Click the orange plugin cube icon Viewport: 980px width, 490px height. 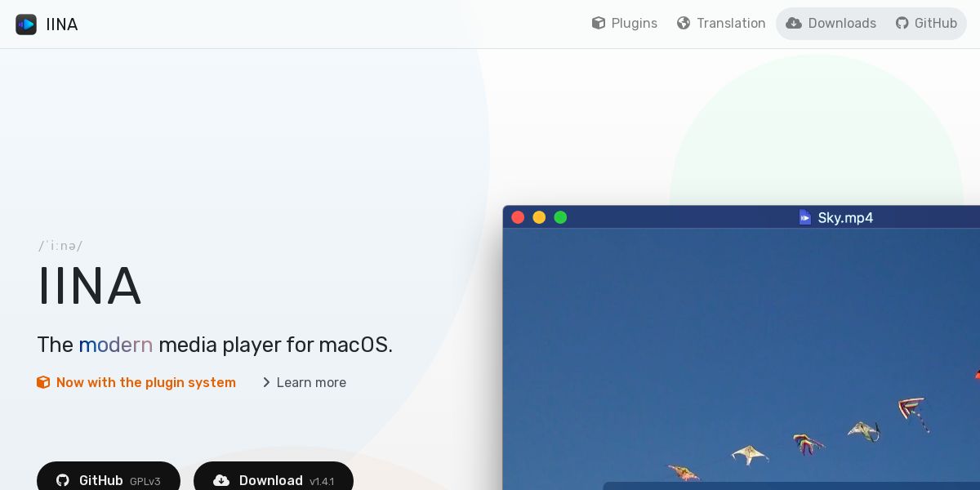(x=43, y=382)
